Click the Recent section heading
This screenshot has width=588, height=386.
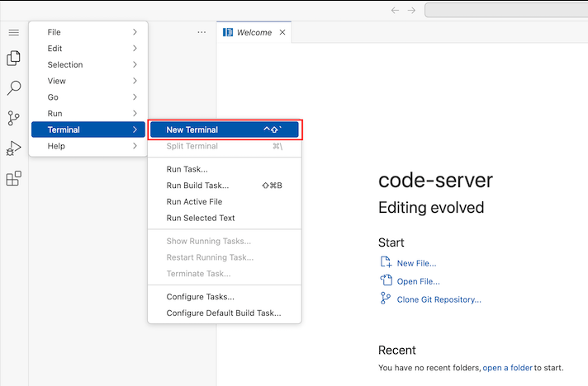(396, 350)
